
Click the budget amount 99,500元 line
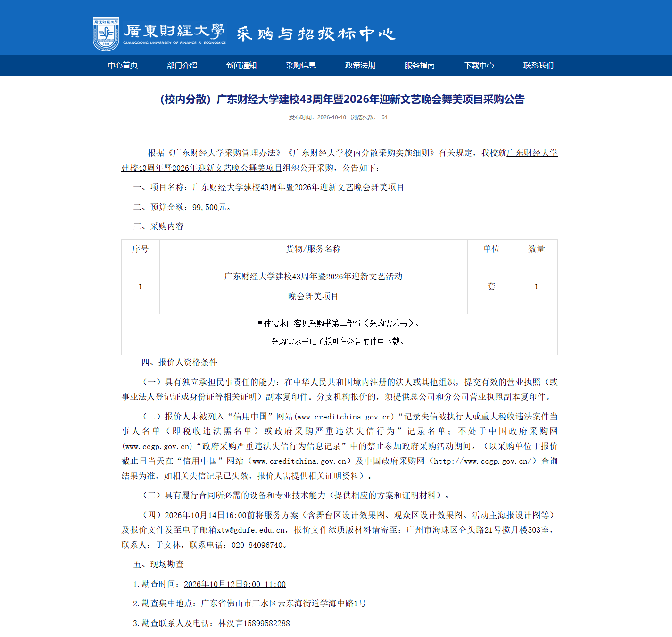tap(182, 207)
